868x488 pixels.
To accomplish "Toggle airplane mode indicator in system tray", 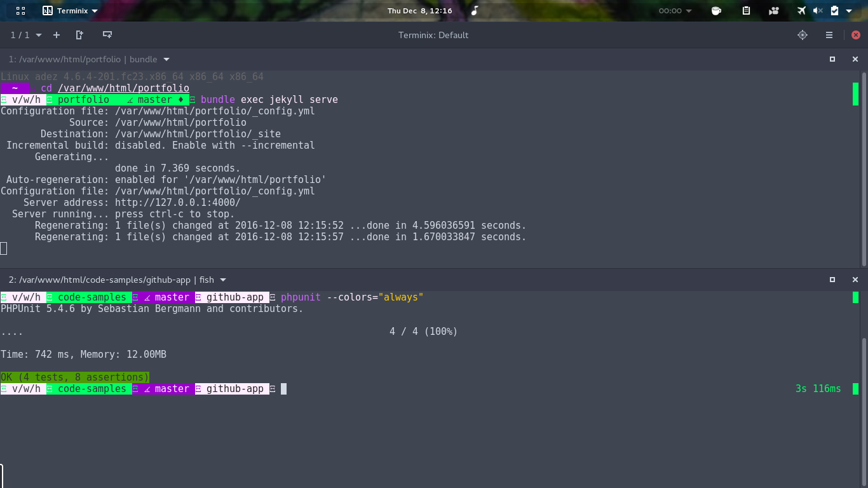I will point(802,11).
